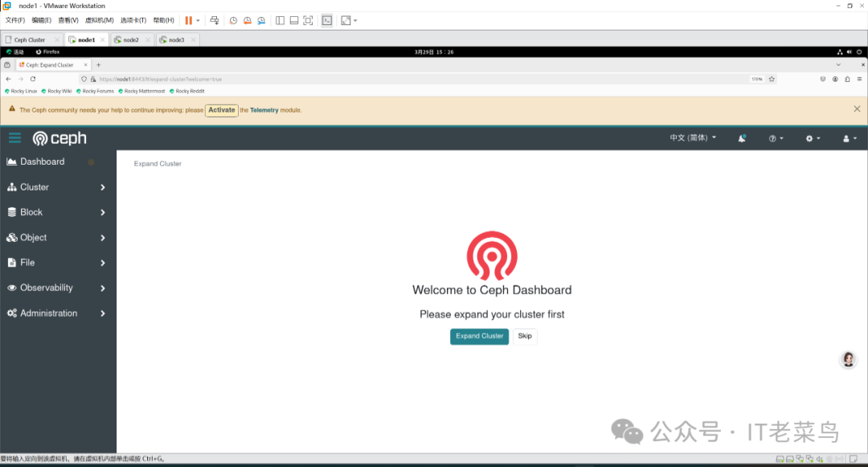Show the VMware library sidebar panel icon
The image size is (868, 467).
pyautogui.click(x=280, y=20)
